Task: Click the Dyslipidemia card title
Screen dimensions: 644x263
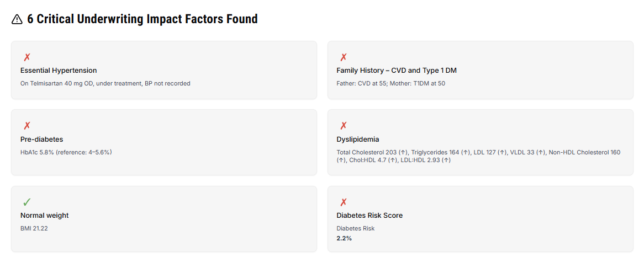Action: coord(358,139)
